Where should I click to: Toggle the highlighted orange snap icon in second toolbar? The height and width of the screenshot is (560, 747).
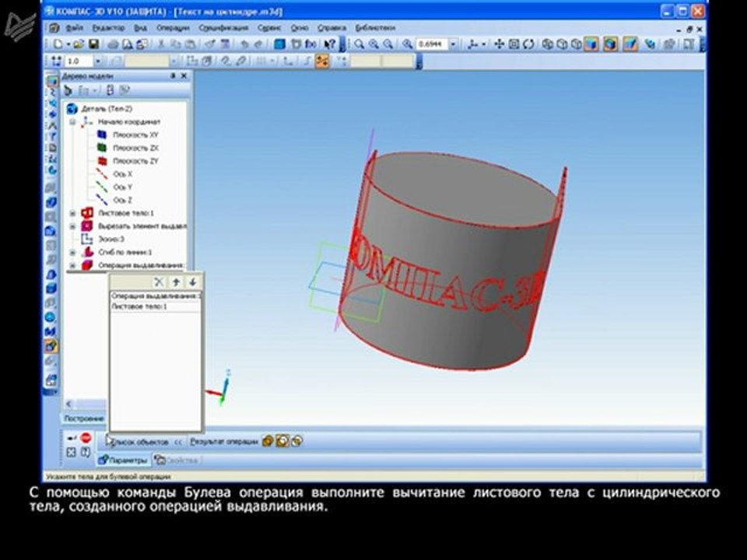pos(322,61)
